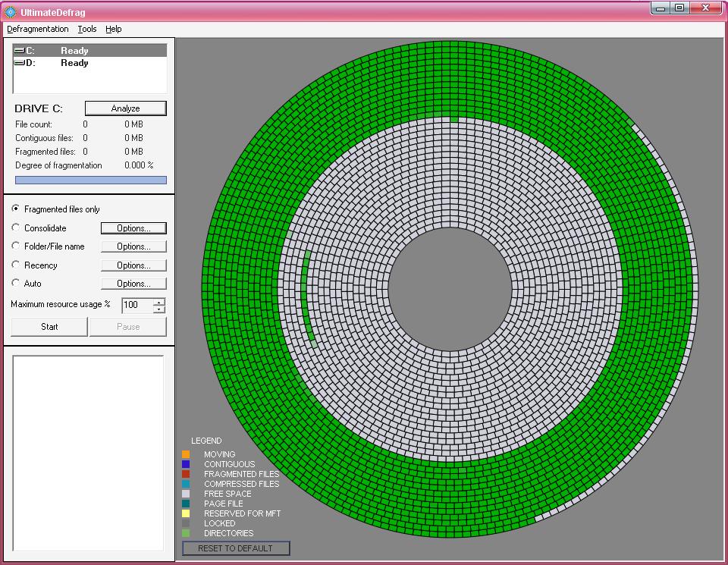Click the 'Fragmented files:' label
The image size is (728, 565).
point(45,152)
